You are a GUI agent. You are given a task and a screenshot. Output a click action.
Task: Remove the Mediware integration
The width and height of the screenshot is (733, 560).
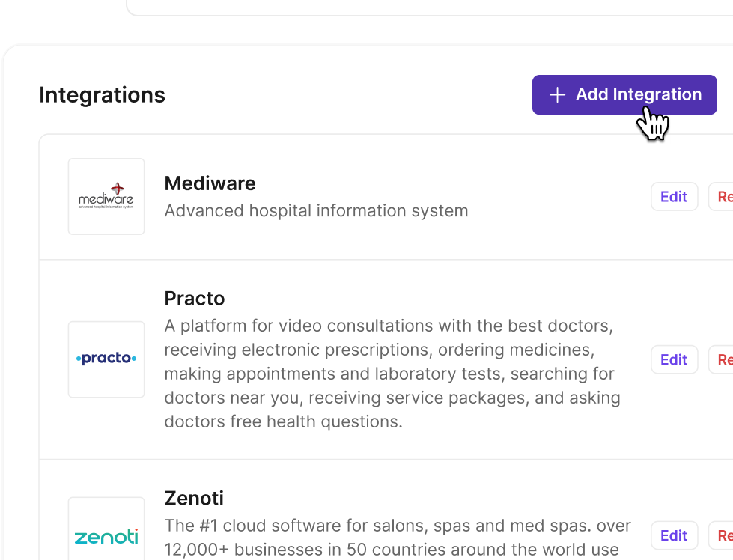tap(721, 197)
